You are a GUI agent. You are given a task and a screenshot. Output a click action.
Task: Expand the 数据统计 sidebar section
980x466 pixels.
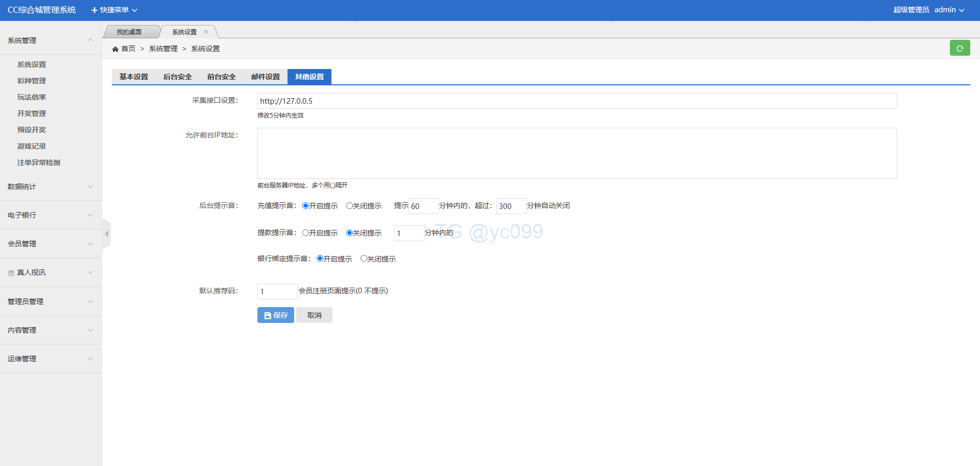coord(51,187)
